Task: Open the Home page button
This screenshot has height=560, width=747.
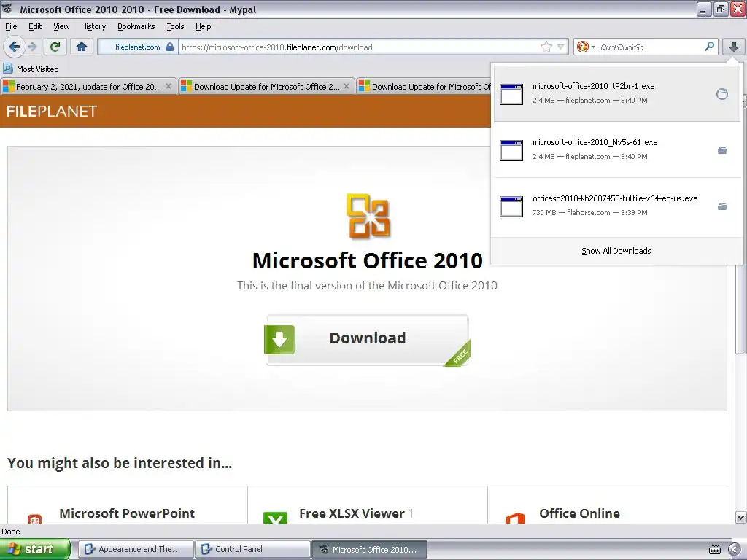Action: tap(82, 47)
